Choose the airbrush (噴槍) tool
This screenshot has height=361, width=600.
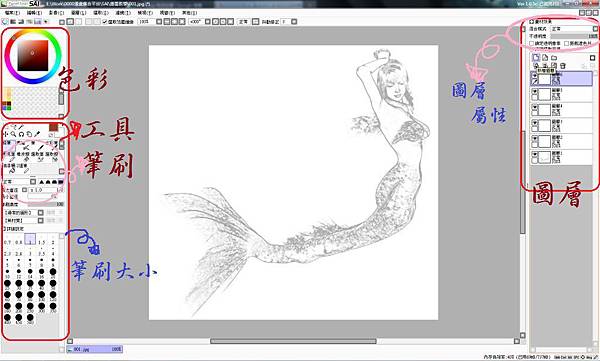pos(24,146)
